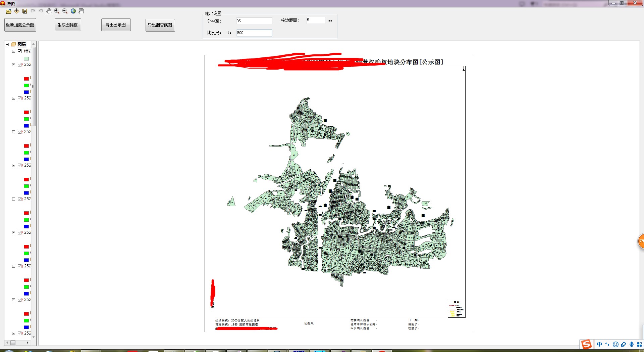Screen dimensions: 644x352
Task: Click the microphone voice input icon
Action: pos(632,344)
